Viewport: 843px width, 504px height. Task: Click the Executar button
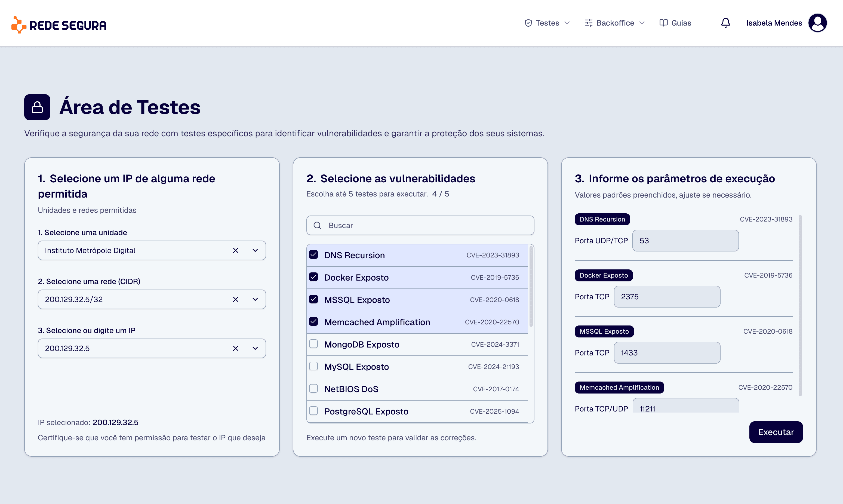776,432
